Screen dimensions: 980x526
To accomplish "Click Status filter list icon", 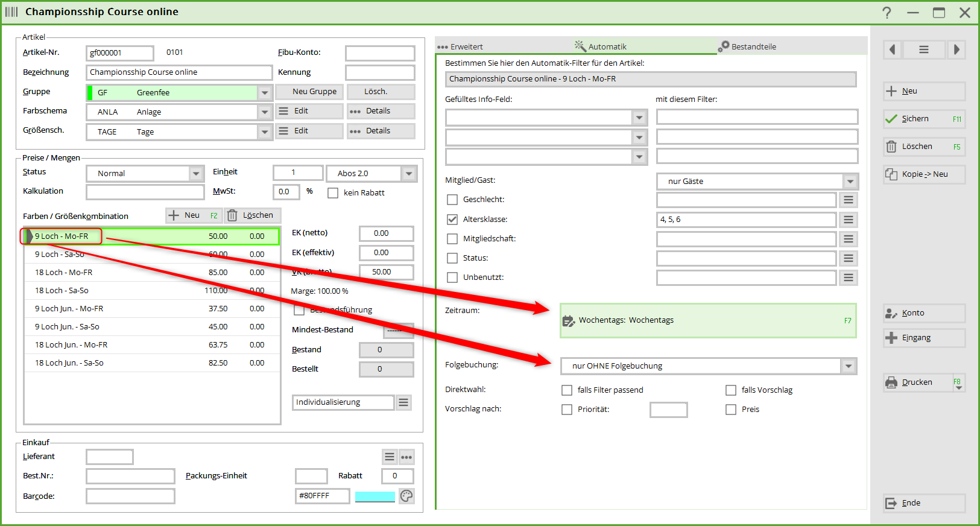I will (x=849, y=258).
